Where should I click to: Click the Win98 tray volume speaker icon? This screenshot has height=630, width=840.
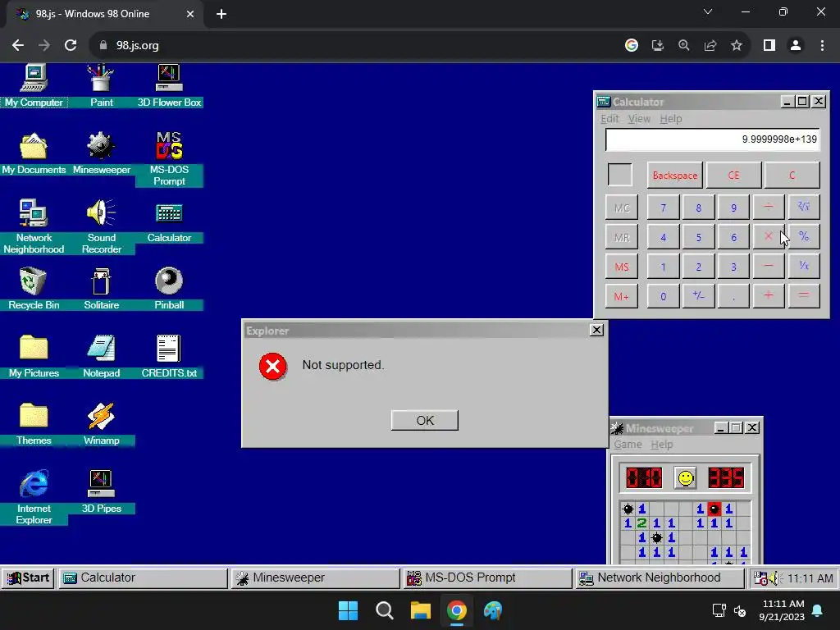click(x=774, y=578)
